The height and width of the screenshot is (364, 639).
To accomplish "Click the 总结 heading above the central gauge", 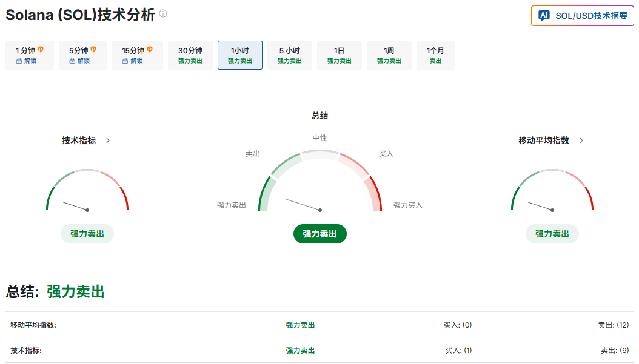I will click(x=320, y=116).
